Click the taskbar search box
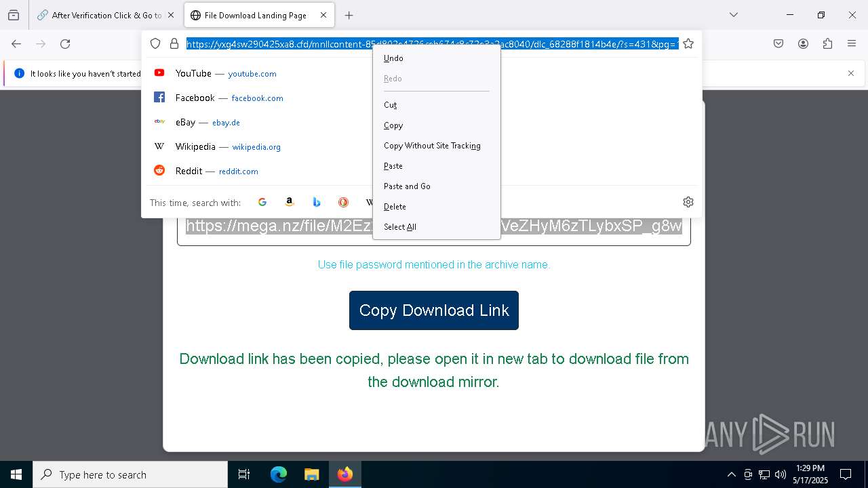 coord(130,474)
